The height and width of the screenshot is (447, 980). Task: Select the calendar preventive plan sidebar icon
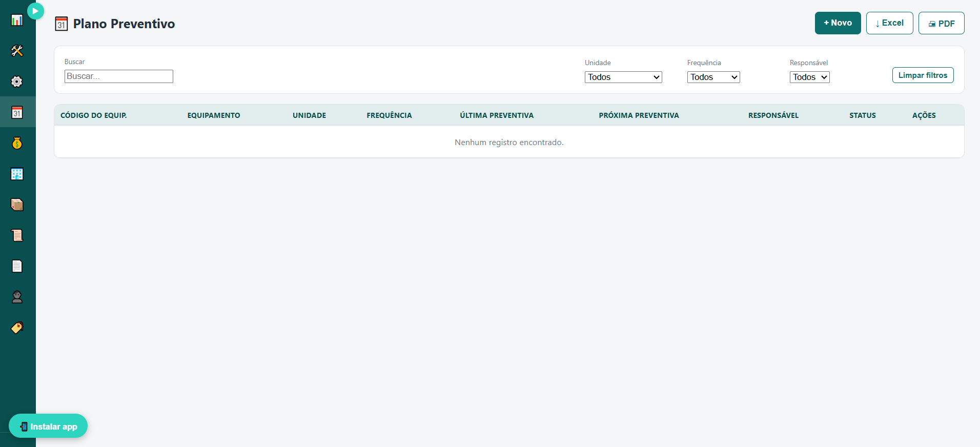coord(17,112)
